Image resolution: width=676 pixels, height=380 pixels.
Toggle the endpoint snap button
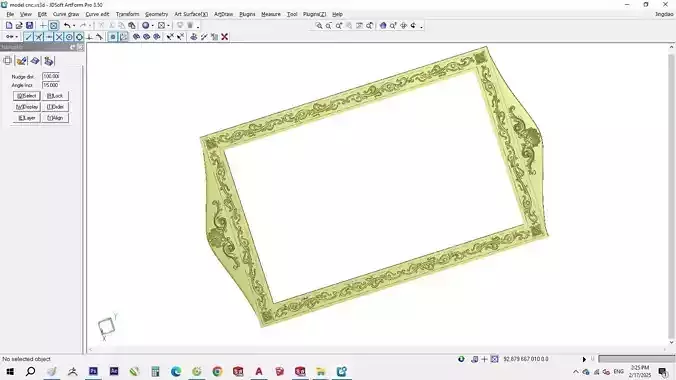click(x=28, y=37)
